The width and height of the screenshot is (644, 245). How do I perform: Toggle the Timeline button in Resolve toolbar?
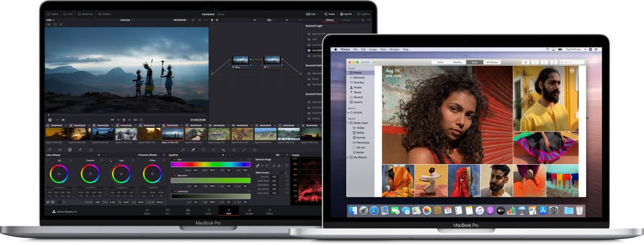click(x=104, y=14)
